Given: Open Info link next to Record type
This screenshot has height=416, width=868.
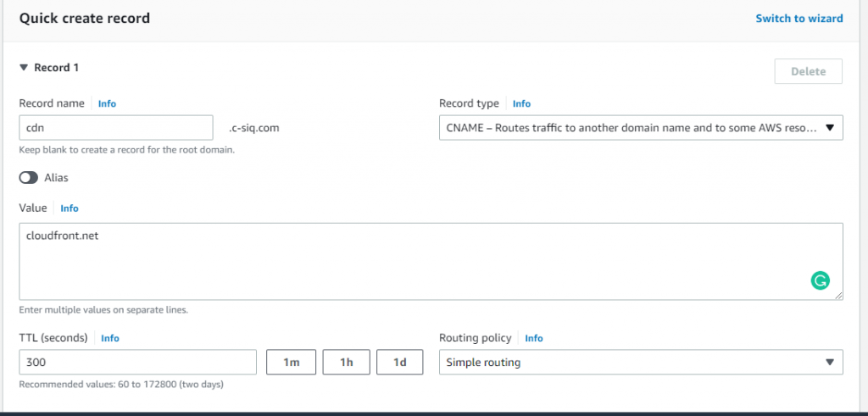Looking at the screenshot, I should 521,103.
